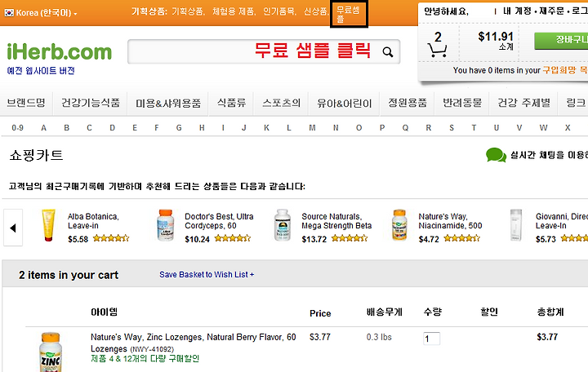Screen dimensions: 588x372
Task: Select brand letter G in index
Action: tap(179, 128)
